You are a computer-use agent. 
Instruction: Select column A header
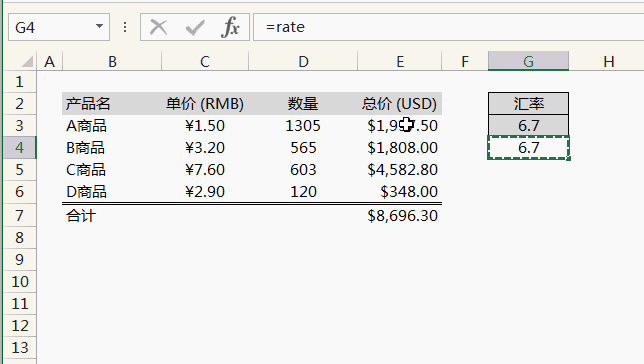tap(50, 62)
